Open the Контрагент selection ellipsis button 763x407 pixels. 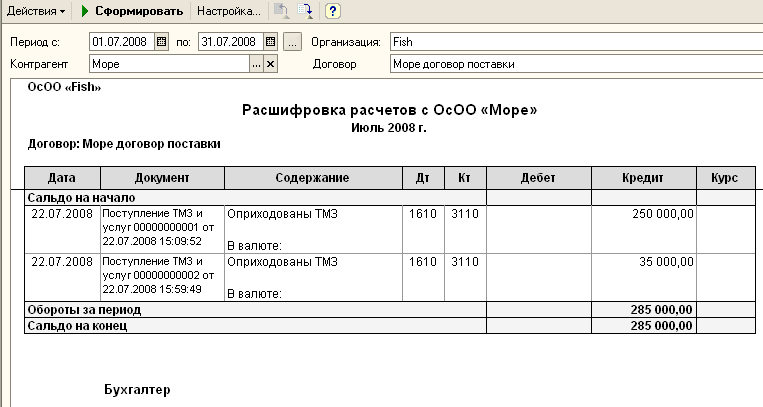pyautogui.click(x=256, y=64)
